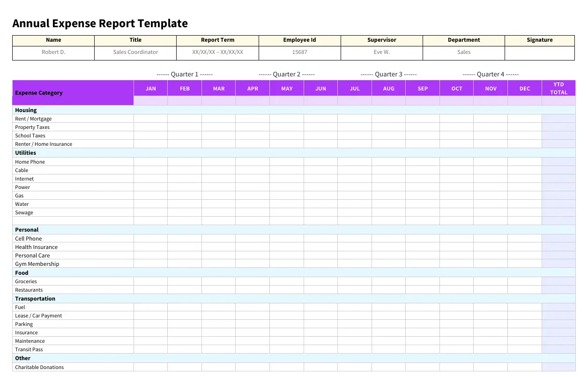Viewport: 588px width, 377px height.
Task: Select the Internet row under Utilities
Action: pyautogui.click(x=24, y=179)
